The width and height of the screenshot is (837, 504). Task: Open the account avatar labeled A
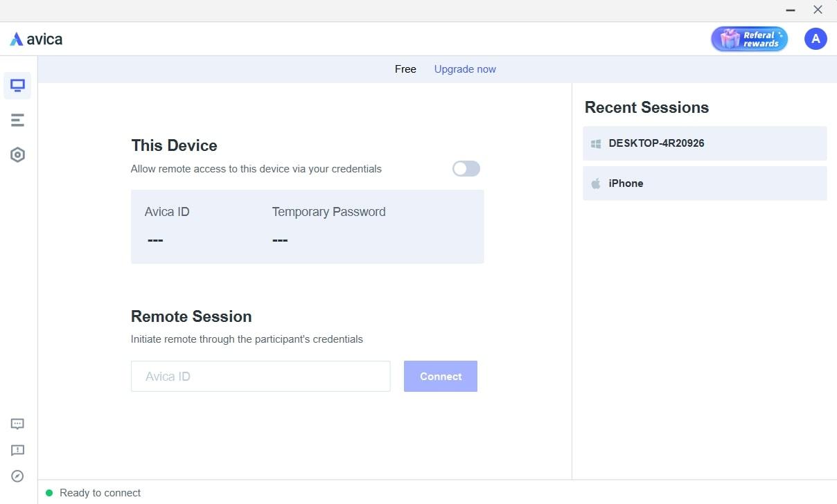tap(816, 39)
